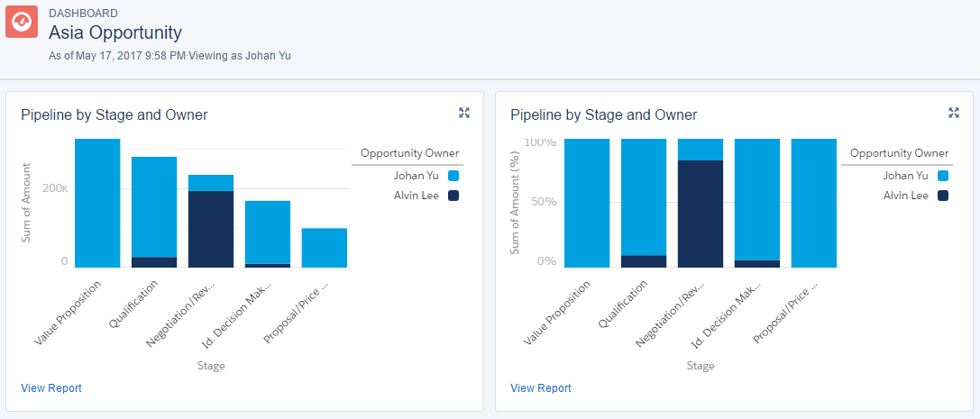Click the left chart title Pipeline by Stage and Owner
980x419 pixels.
(114, 115)
